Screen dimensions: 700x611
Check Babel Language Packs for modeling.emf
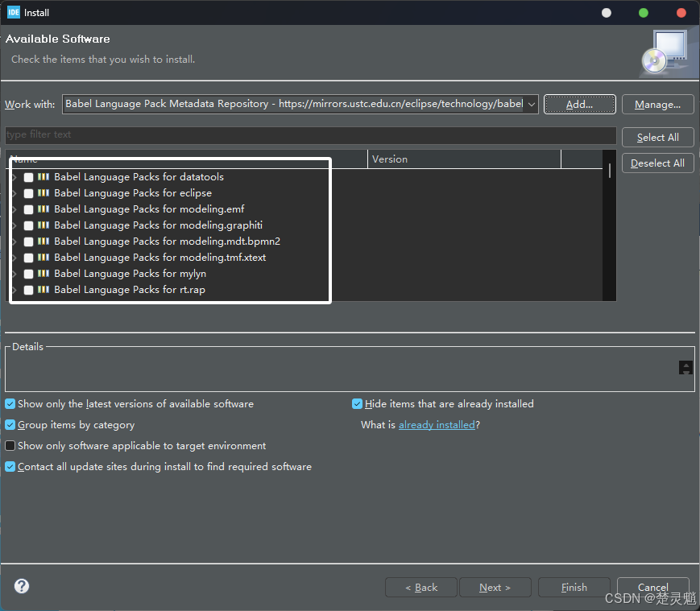[x=28, y=209]
